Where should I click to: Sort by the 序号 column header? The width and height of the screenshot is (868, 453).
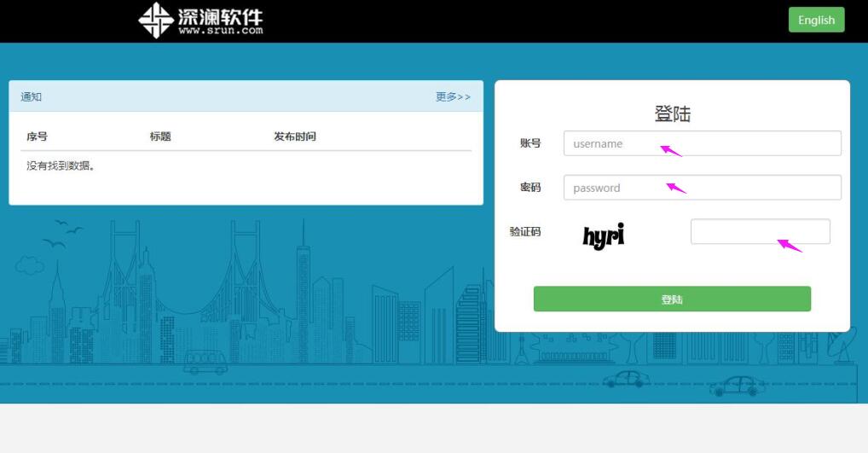(37, 136)
